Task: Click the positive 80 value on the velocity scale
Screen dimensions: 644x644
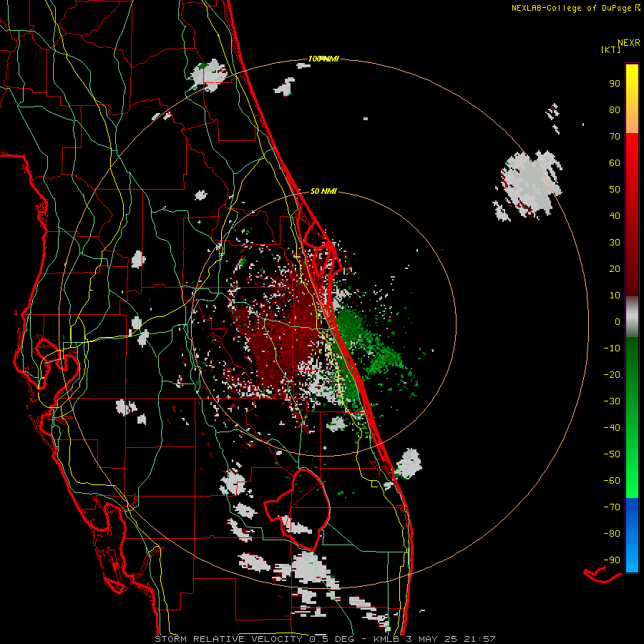Action: point(615,110)
